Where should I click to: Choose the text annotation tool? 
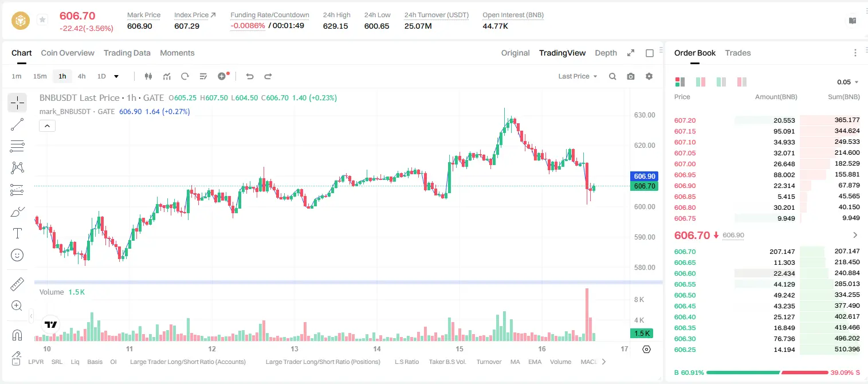coord(17,233)
